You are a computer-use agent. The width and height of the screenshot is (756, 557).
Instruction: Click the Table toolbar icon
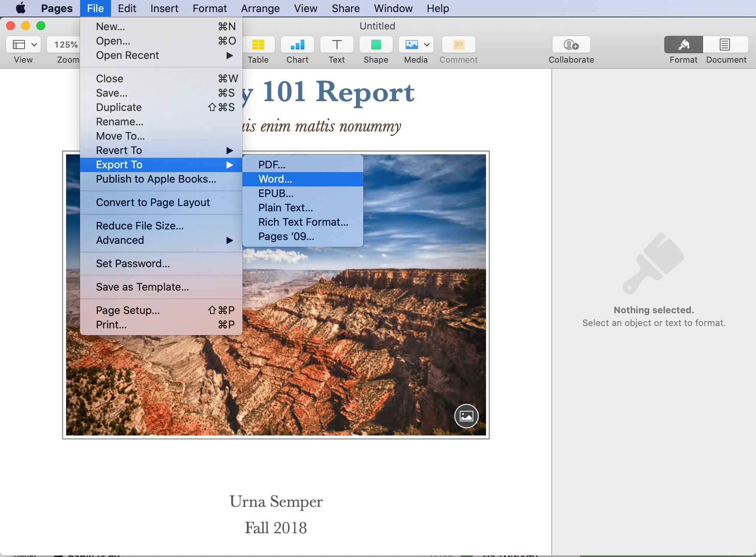pos(259,45)
